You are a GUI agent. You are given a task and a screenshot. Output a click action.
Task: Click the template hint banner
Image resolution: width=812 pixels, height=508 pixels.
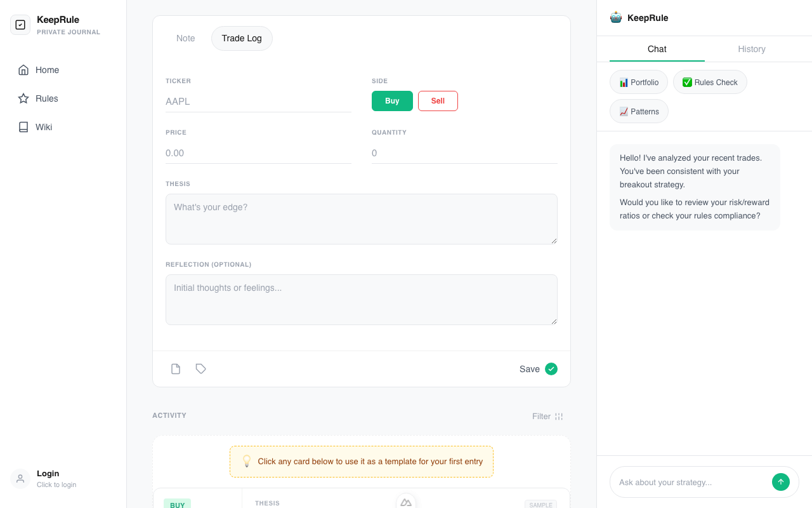coord(361,462)
